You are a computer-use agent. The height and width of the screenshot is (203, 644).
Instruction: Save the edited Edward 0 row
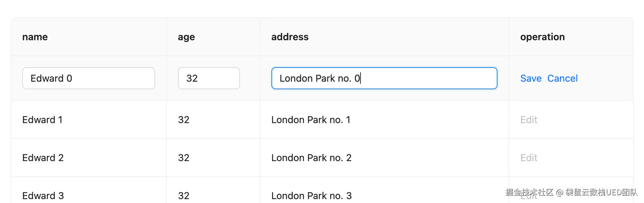pos(531,78)
